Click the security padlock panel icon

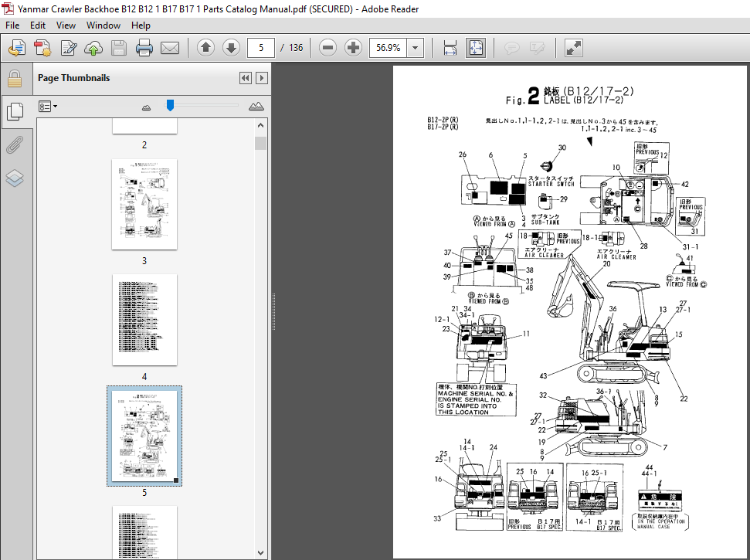tap(15, 79)
